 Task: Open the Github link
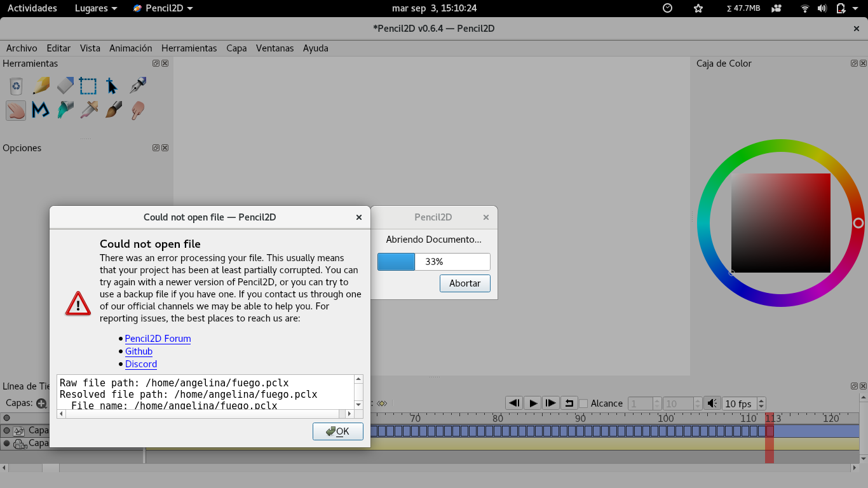pyautogui.click(x=139, y=351)
